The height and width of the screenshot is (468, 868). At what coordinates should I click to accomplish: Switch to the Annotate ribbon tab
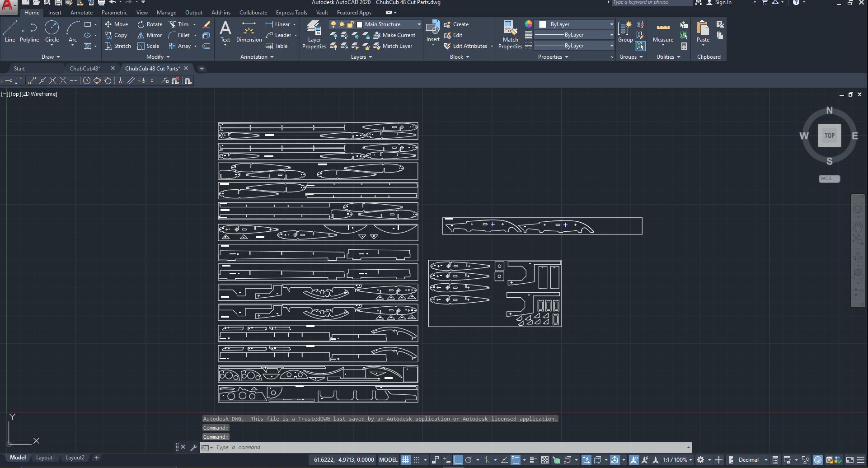click(81, 12)
